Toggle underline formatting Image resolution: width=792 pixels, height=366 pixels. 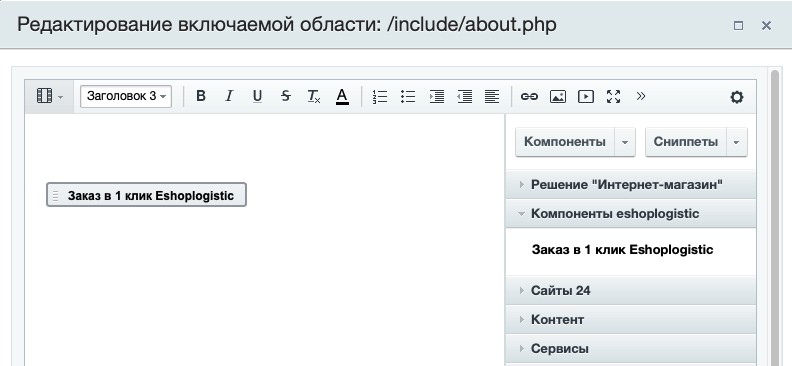(x=257, y=96)
